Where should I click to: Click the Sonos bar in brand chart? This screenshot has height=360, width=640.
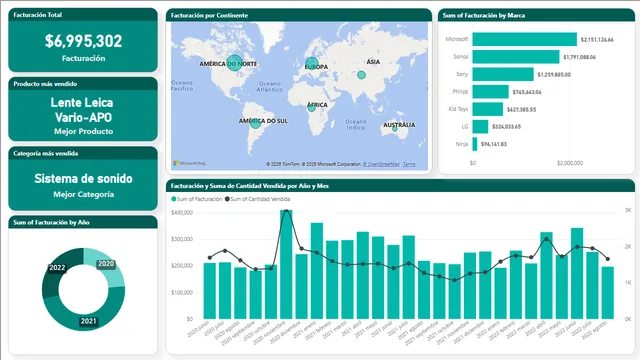pos(516,57)
